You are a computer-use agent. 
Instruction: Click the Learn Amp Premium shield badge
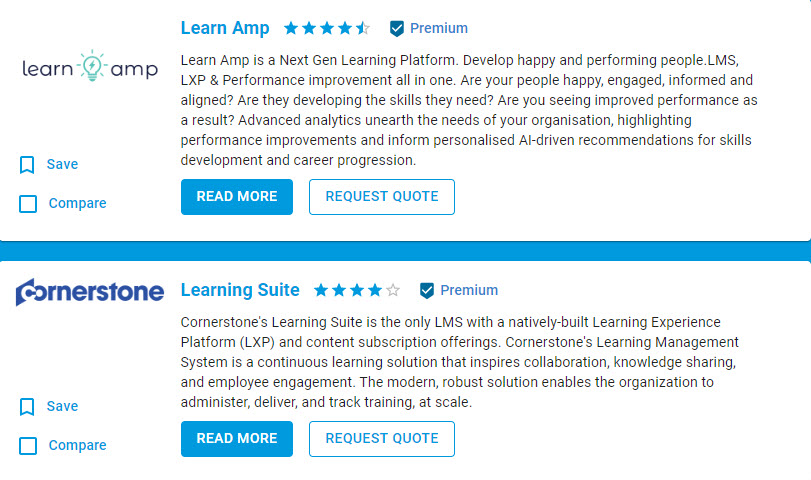[397, 28]
